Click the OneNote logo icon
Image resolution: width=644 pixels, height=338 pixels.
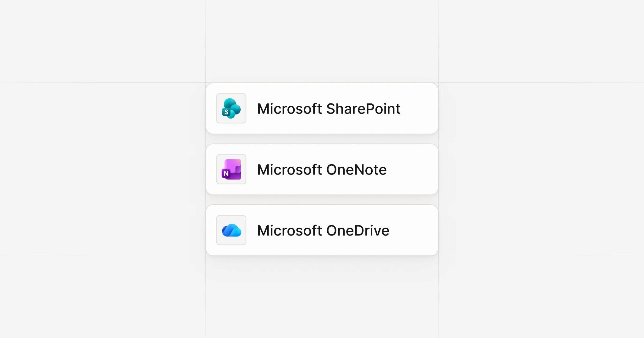click(x=231, y=169)
